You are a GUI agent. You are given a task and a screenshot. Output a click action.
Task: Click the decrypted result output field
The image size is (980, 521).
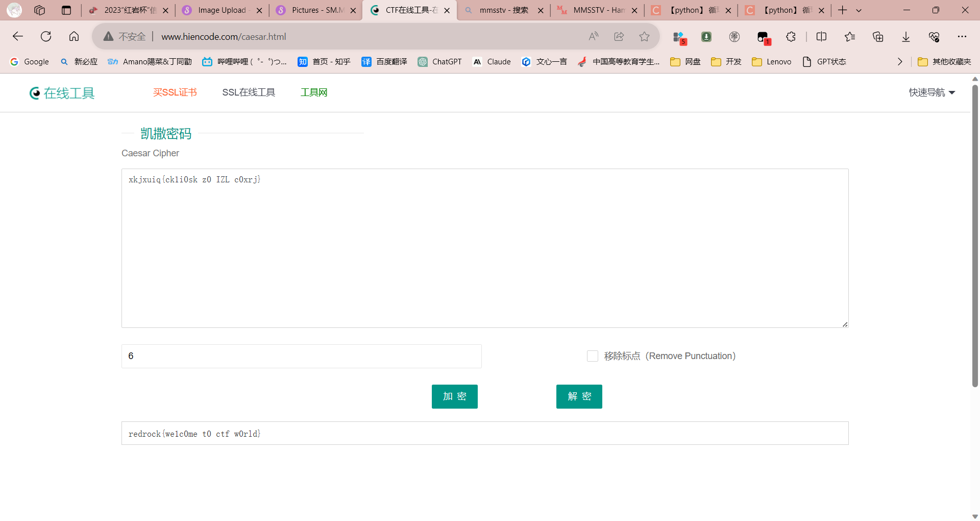click(485, 433)
